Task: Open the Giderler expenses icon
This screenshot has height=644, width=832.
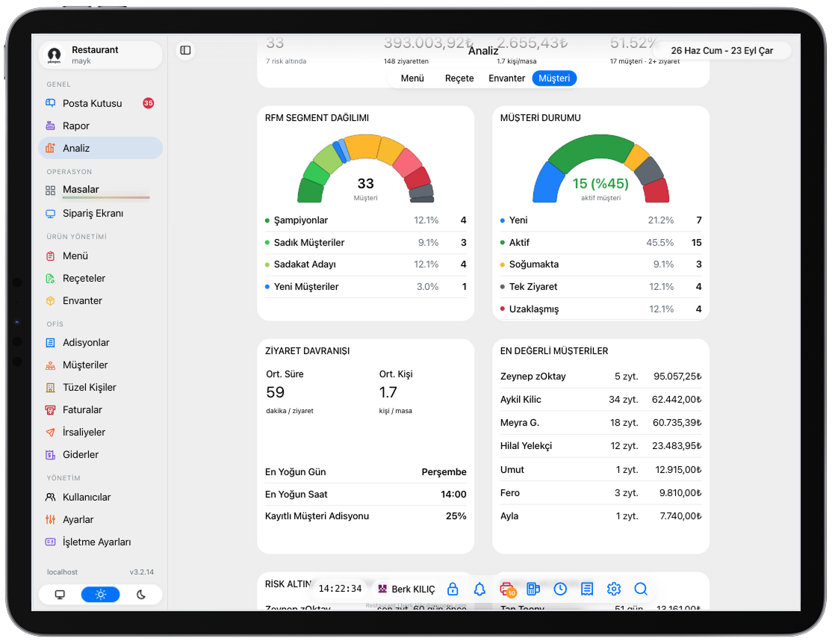Action: pos(50,454)
